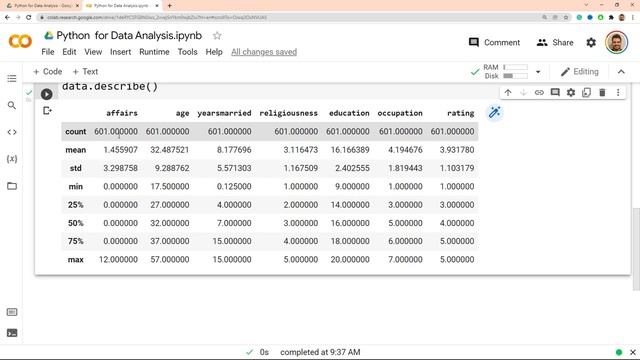Add a new Code cell
Screen dimensions: 640x360
coord(47,72)
